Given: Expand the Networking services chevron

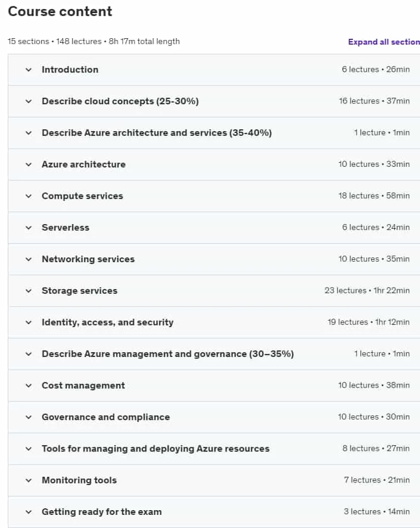Looking at the screenshot, I should [29, 259].
